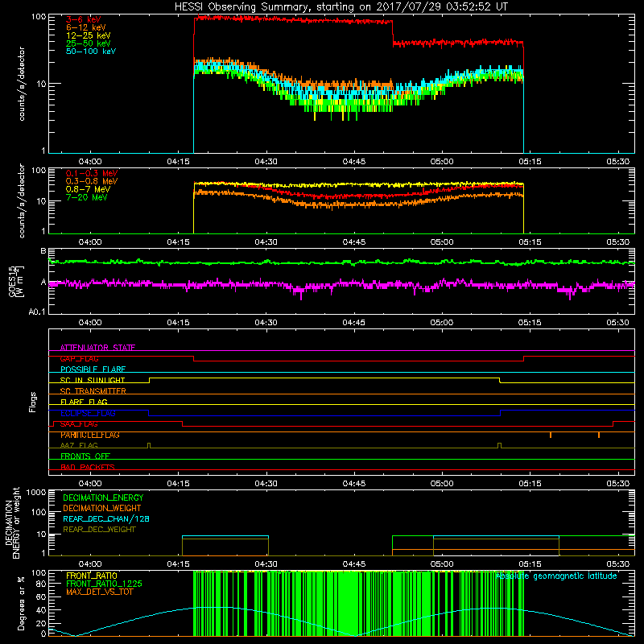Screen dimensions: 644x644
Task: Click the REAR_DEC_WEIGHT legend entry
Action: click(x=99, y=530)
